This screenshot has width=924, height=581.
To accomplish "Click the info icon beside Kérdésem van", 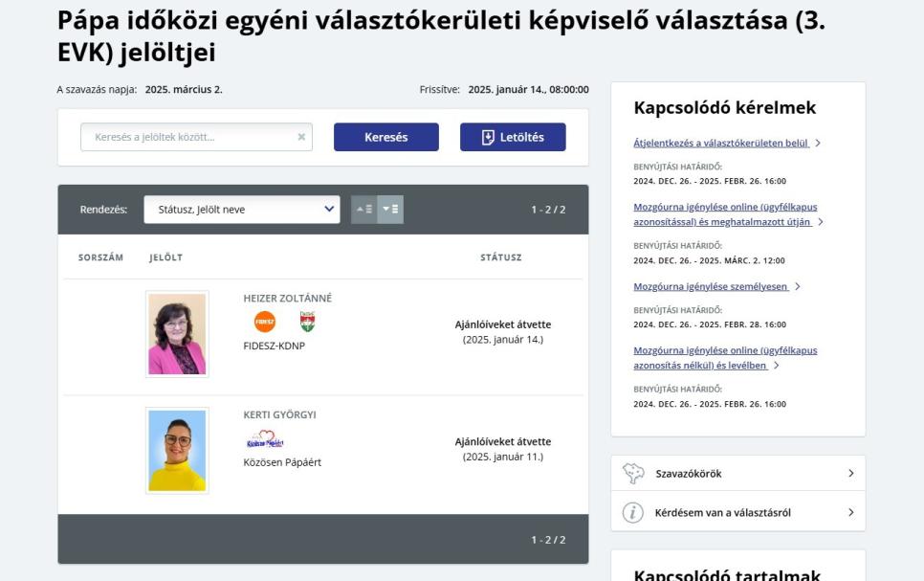I will point(633,512).
